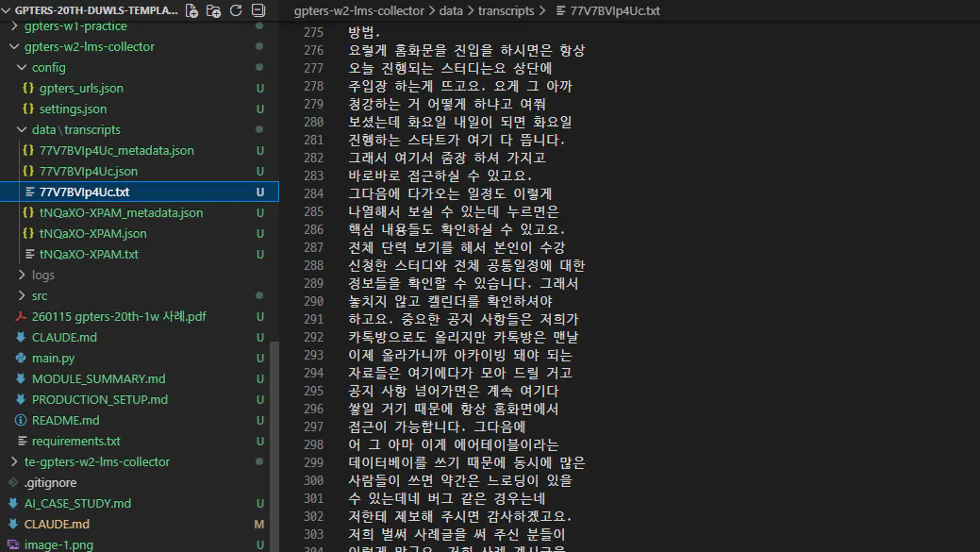980x552 pixels.
Task: Open CLAUDE.md inside gpters-w2-lms-collector
Action: point(64,338)
